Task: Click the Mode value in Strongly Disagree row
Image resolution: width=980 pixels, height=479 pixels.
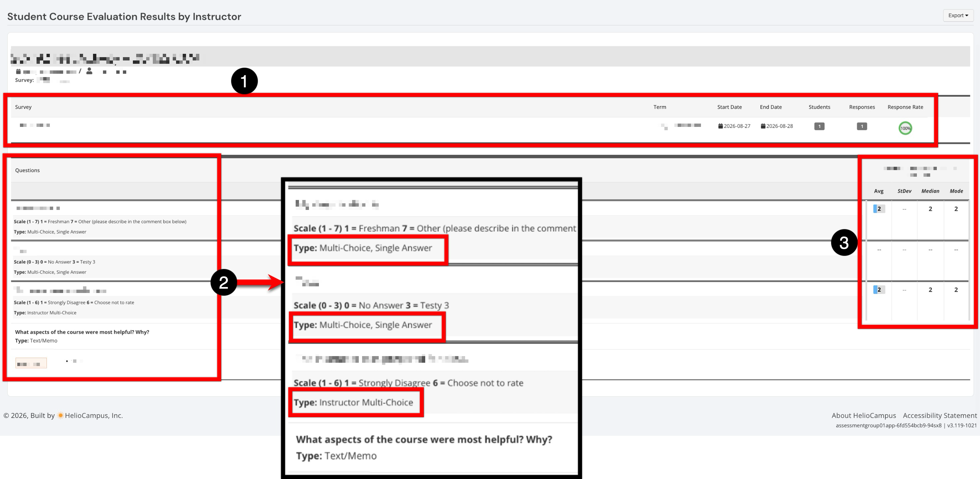Action: [x=956, y=290]
